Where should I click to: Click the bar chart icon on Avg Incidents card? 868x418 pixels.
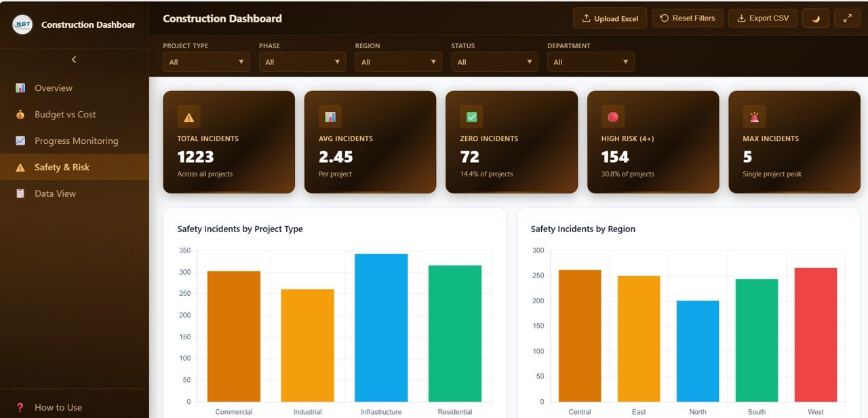pos(330,117)
